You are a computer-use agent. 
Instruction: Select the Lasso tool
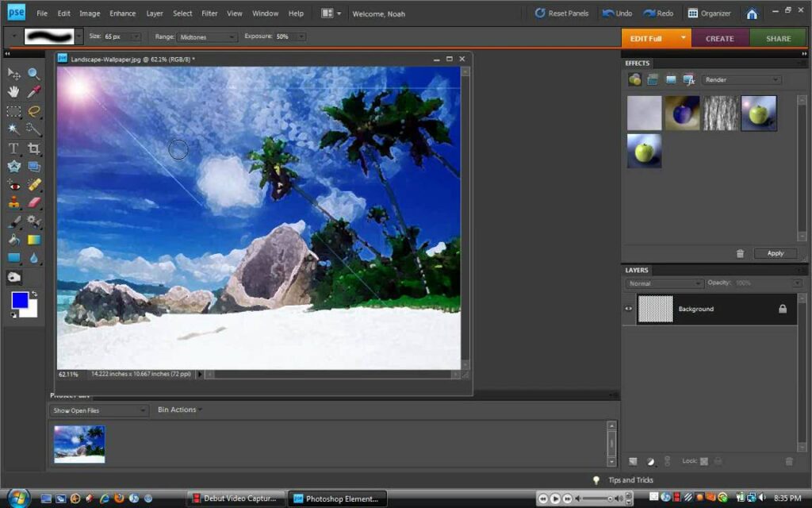[33, 111]
